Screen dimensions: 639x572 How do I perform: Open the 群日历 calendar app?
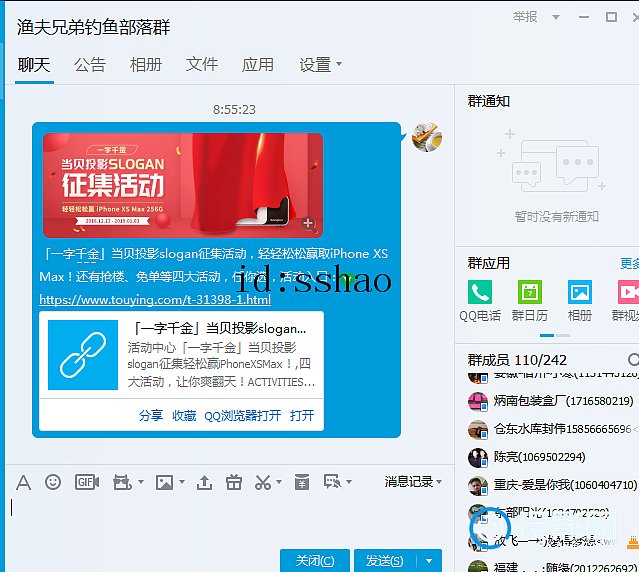pos(529,292)
